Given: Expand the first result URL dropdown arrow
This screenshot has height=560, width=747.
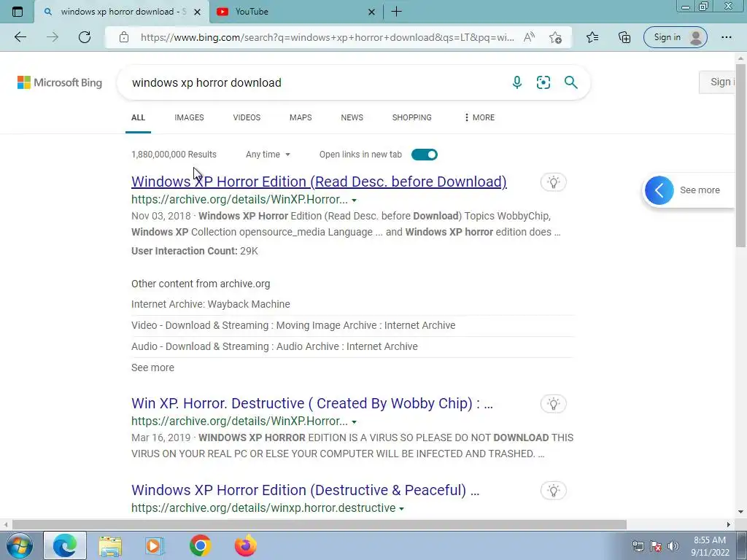Looking at the screenshot, I should (354, 201).
